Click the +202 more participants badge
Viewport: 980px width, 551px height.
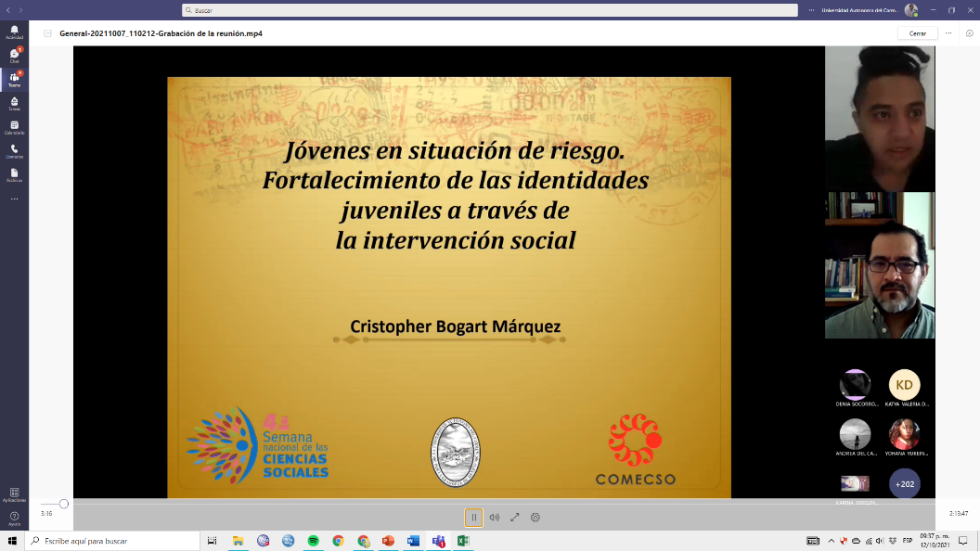pos(905,484)
